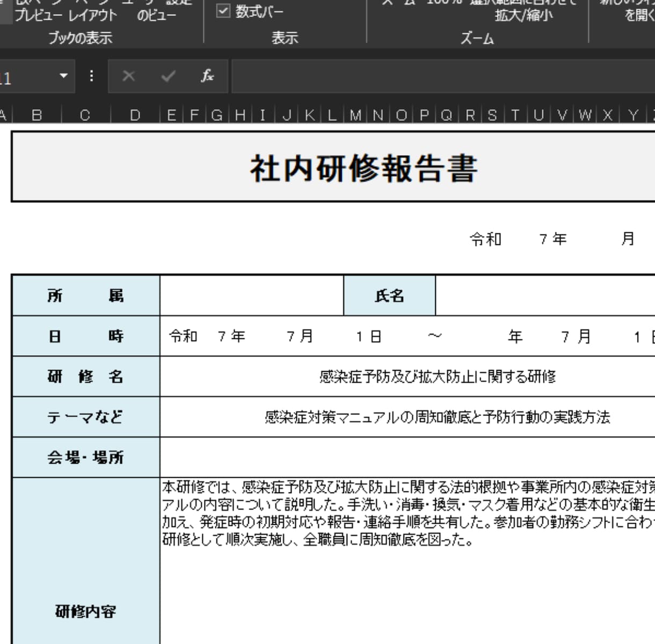The width and height of the screenshot is (655, 644).
Task: Select column Y header
Action: coord(633,115)
